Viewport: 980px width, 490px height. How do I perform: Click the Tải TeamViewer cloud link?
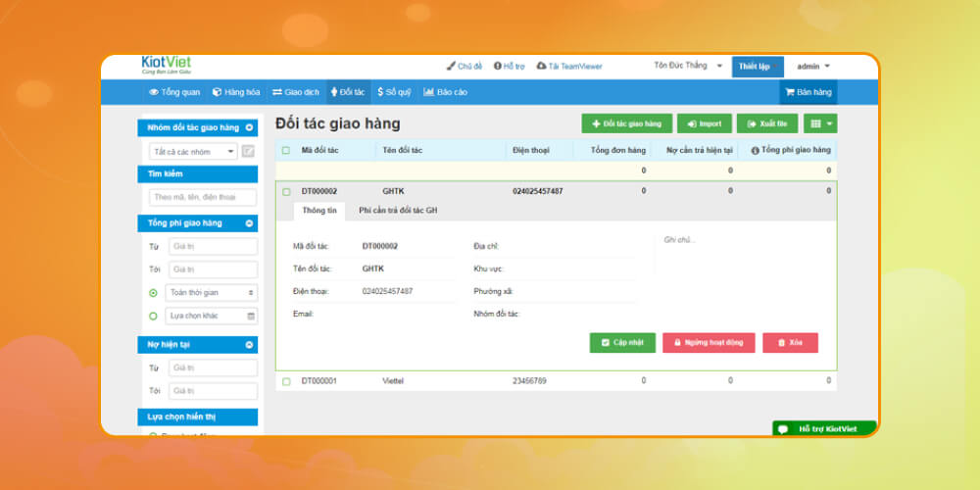[x=569, y=67]
